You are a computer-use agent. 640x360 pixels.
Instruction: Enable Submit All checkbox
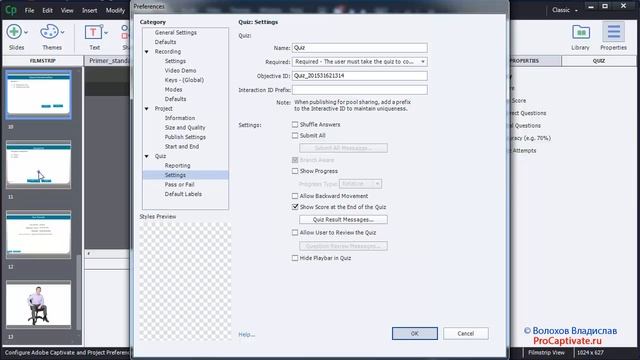(x=295, y=135)
